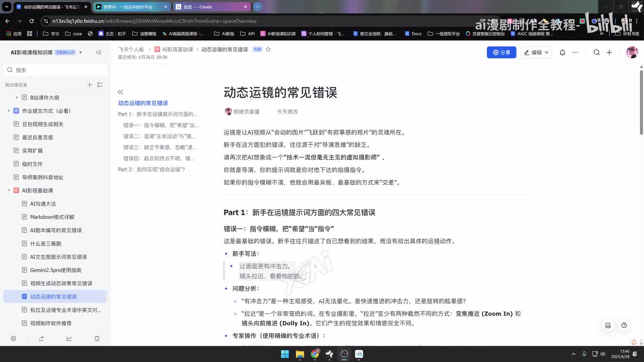This screenshot has width=644, height=362.
Task: Click the sidebar share arrow icon
Action: coord(41,338)
